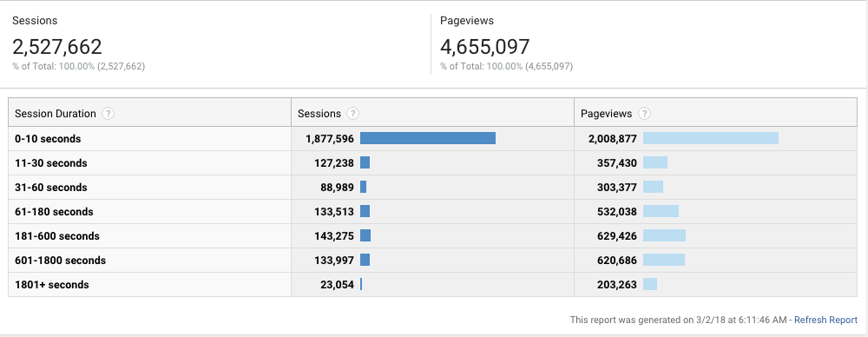
Task: Click the report generated timestamp text
Action: coord(680,320)
